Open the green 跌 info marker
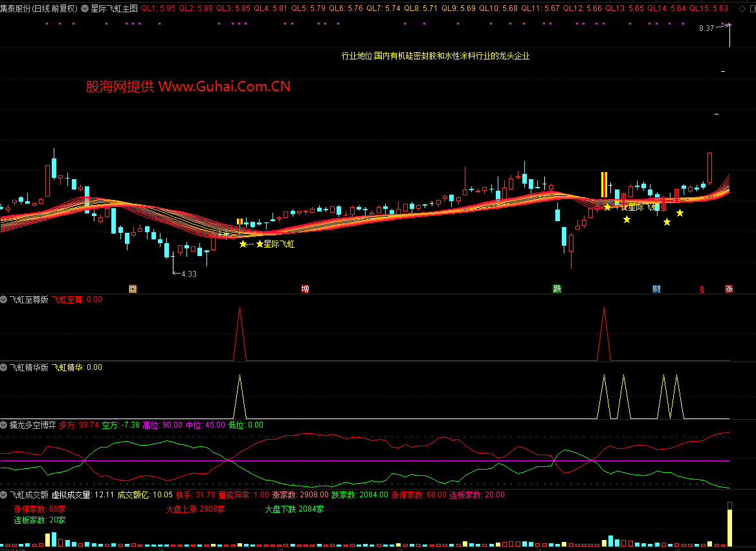 [557, 289]
